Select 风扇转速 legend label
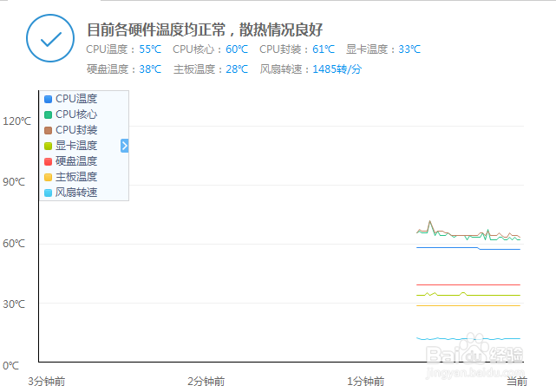This screenshot has width=556, height=392. pyautogui.click(x=76, y=193)
